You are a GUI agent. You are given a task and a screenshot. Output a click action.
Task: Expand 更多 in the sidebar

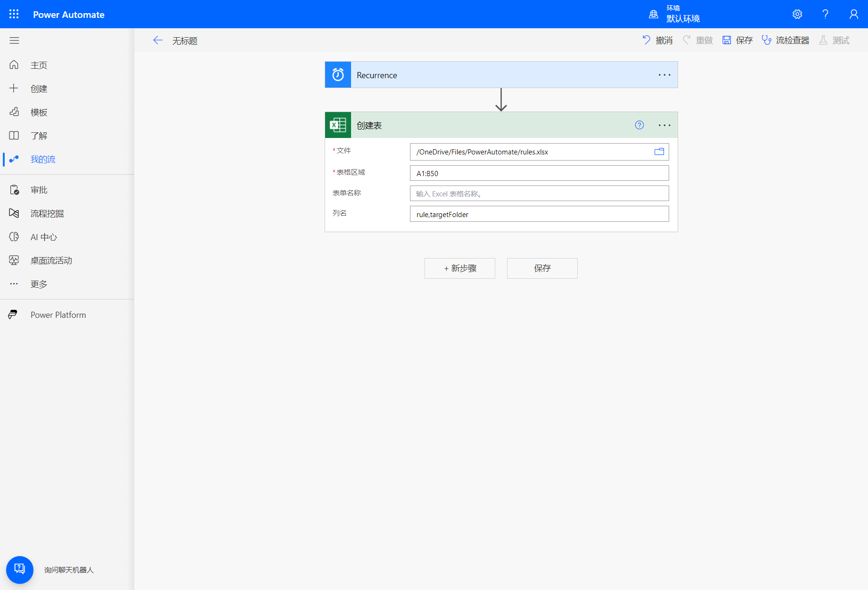tap(39, 284)
